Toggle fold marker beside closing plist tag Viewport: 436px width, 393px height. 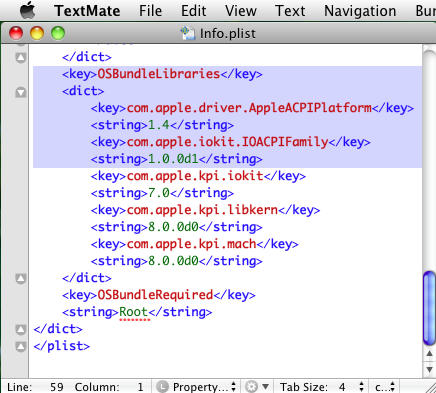point(21,346)
